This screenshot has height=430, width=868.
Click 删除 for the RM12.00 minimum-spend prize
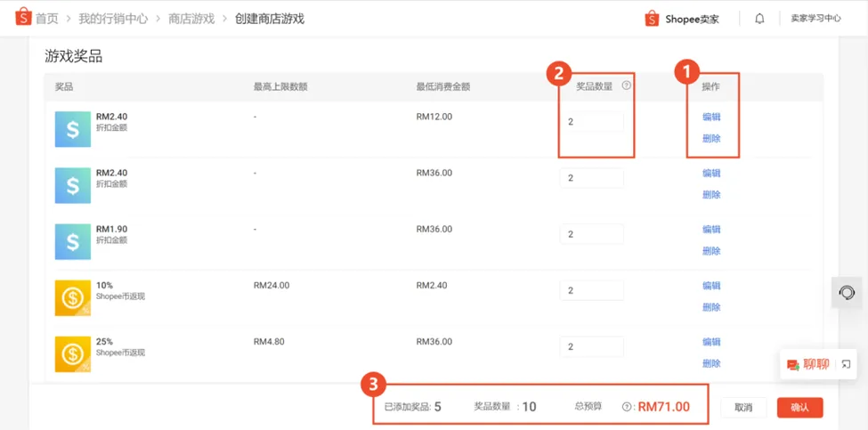[711, 138]
